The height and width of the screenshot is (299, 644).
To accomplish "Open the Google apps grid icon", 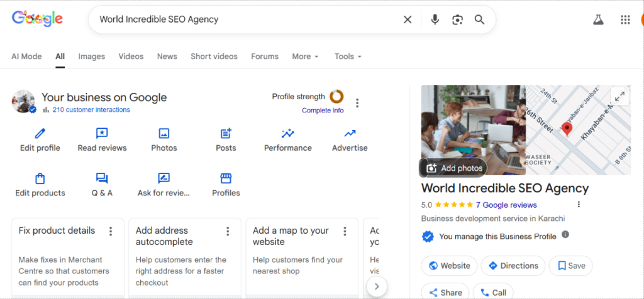I will (x=625, y=19).
